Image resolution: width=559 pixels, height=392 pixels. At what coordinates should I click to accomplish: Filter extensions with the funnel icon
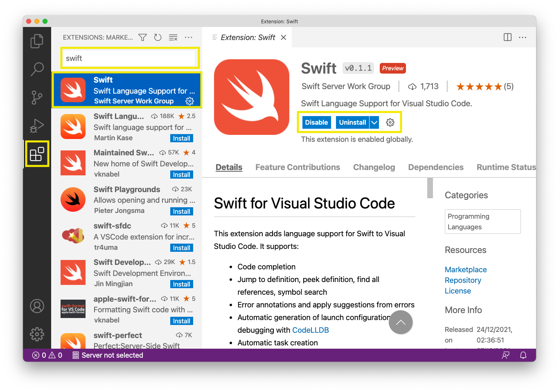tap(142, 38)
